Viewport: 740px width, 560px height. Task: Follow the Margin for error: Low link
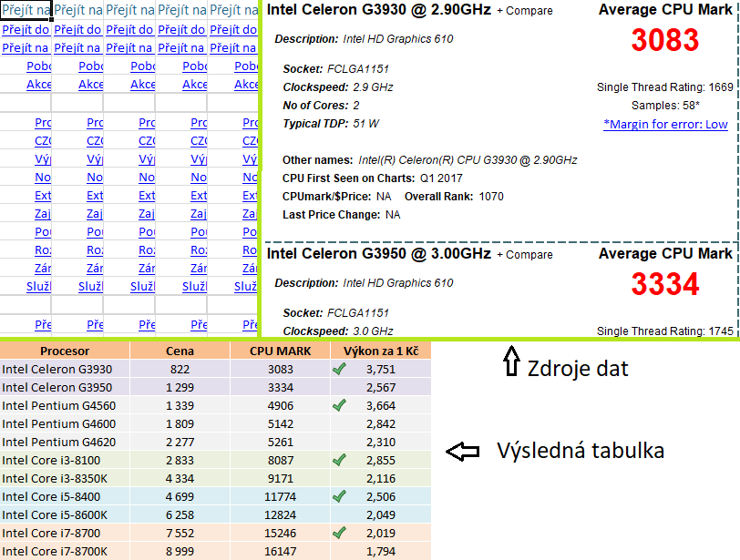click(665, 124)
